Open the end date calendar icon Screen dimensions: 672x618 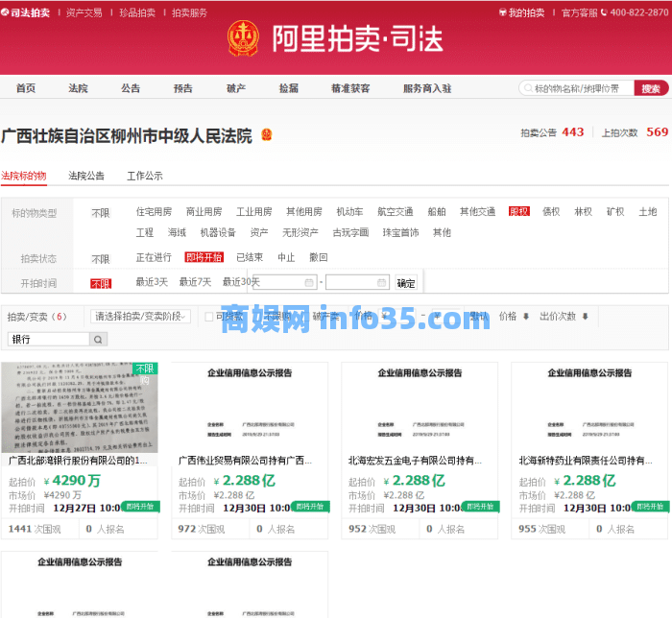(x=381, y=283)
